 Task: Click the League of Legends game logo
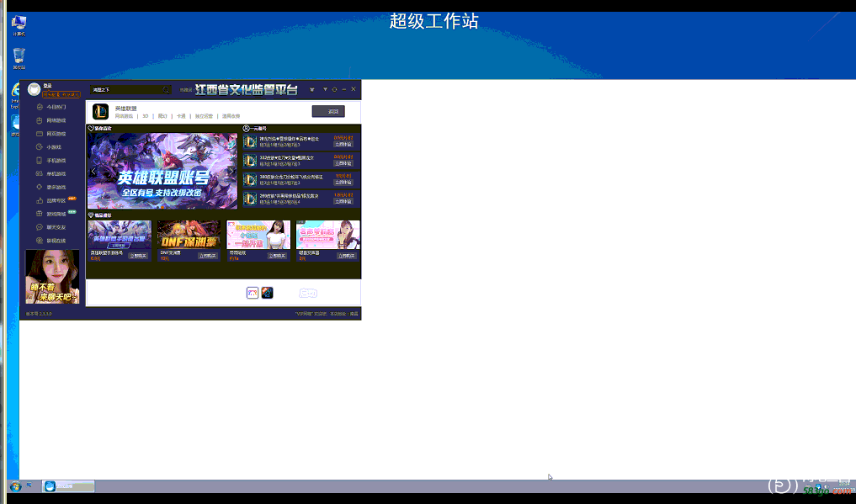click(100, 112)
